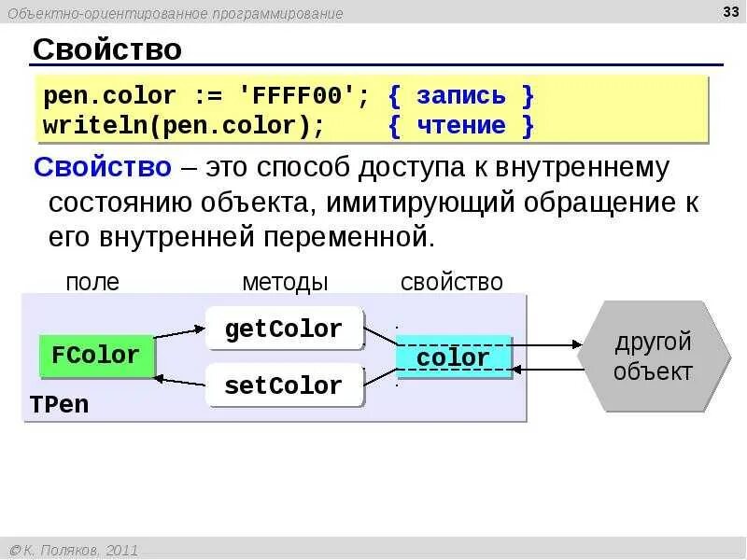Click code line 'writeln(pen.color);'
Viewport: 747px width, 560px height.
184,126
